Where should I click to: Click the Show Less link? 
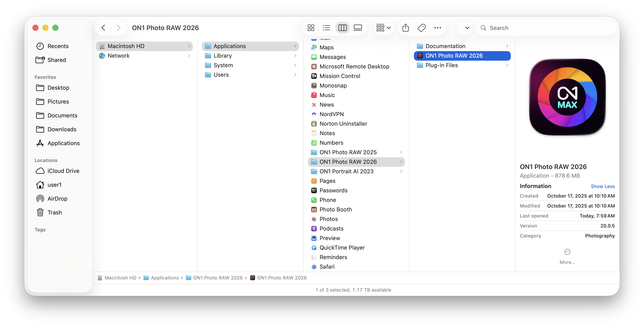[602, 186]
